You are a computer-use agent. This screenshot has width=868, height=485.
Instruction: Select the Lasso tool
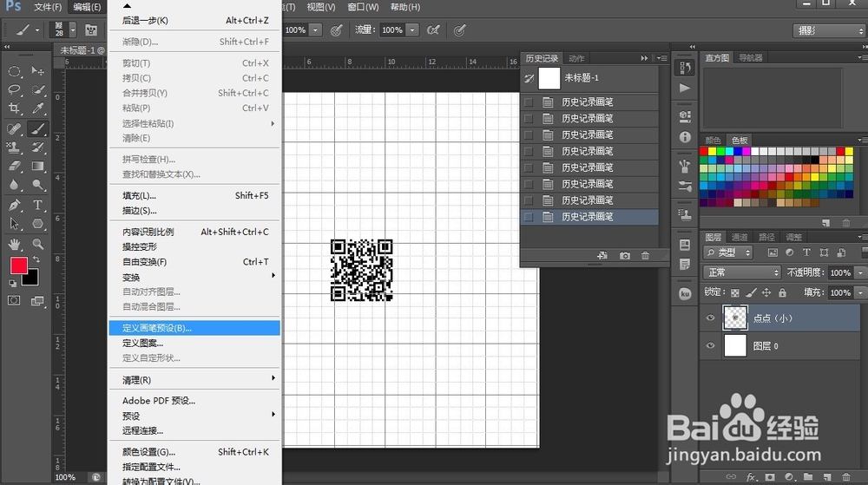tap(15, 89)
